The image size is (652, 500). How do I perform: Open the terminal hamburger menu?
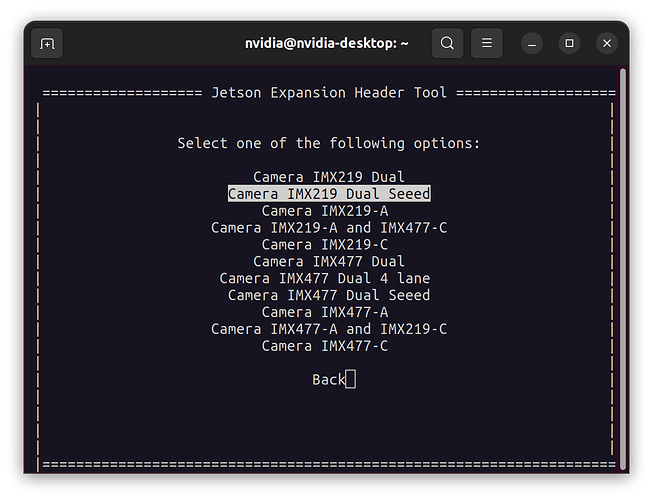487,43
